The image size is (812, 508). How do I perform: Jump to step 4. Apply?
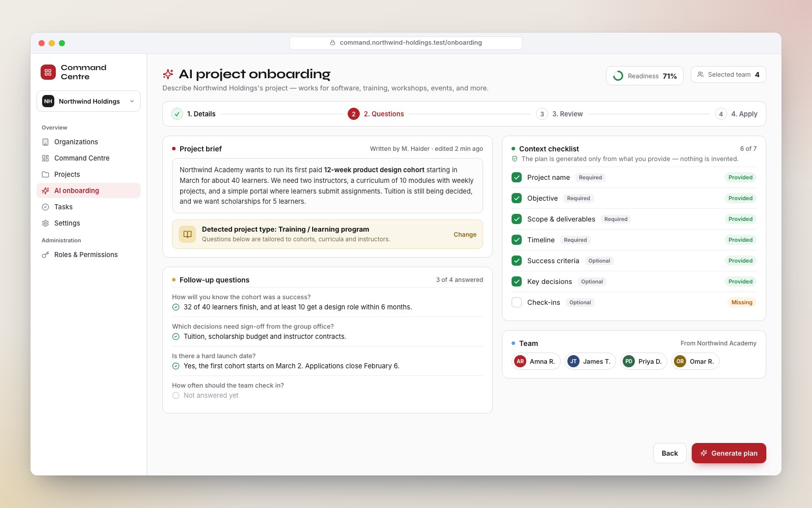[x=736, y=114]
